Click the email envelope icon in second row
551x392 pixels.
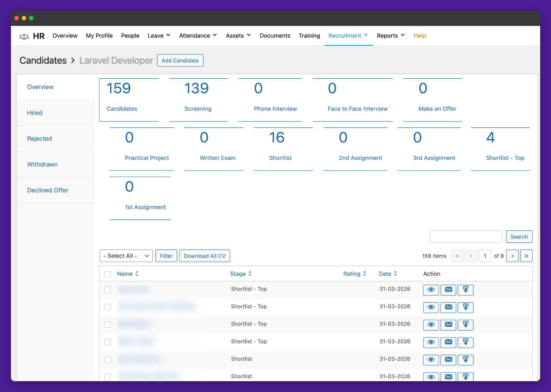448,307
